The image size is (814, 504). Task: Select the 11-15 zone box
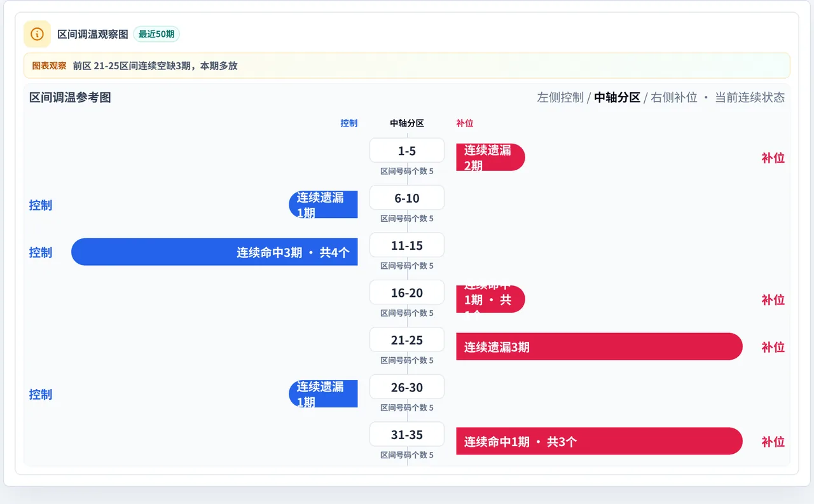407,245
